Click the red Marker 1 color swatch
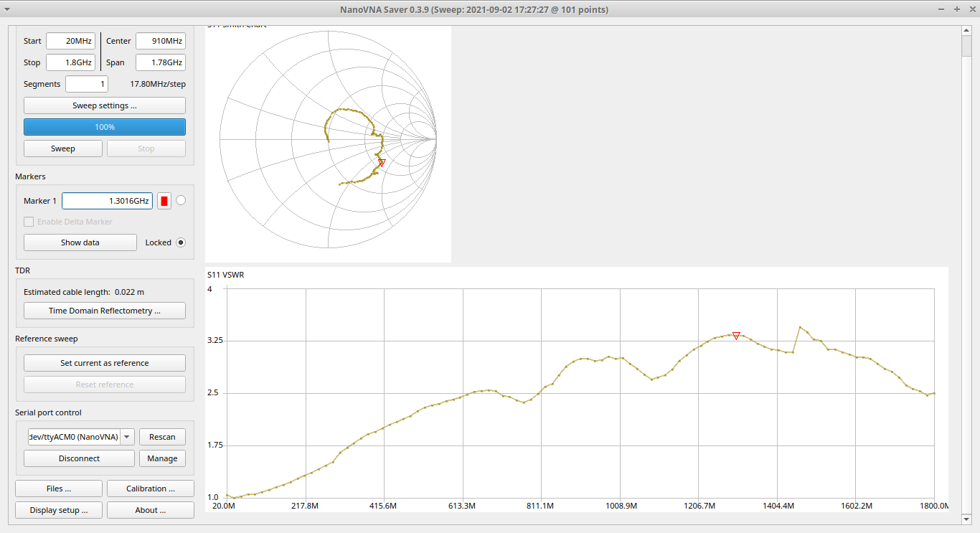The height and width of the screenshot is (533, 980). (x=164, y=201)
